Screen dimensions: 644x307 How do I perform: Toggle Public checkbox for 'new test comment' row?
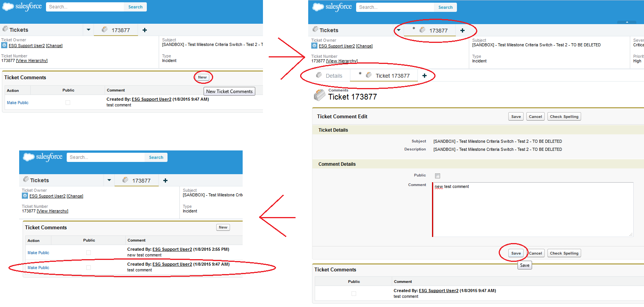[89, 253]
